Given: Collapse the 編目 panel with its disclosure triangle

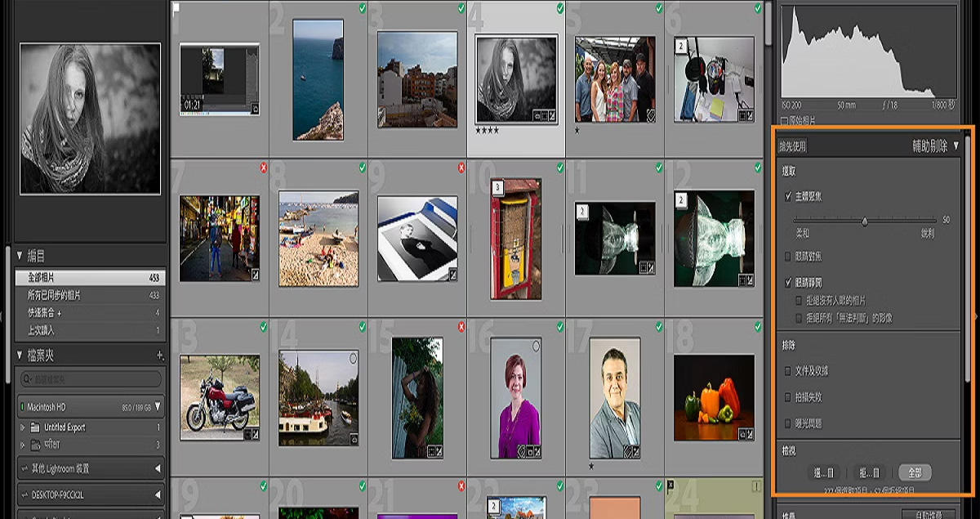Looking at the screenshot, I should [19, 256].
